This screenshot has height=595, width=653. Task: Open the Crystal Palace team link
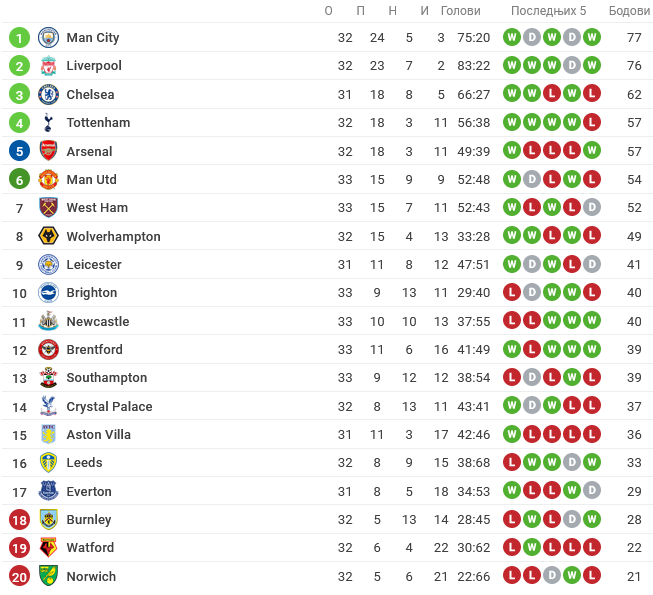109,407
